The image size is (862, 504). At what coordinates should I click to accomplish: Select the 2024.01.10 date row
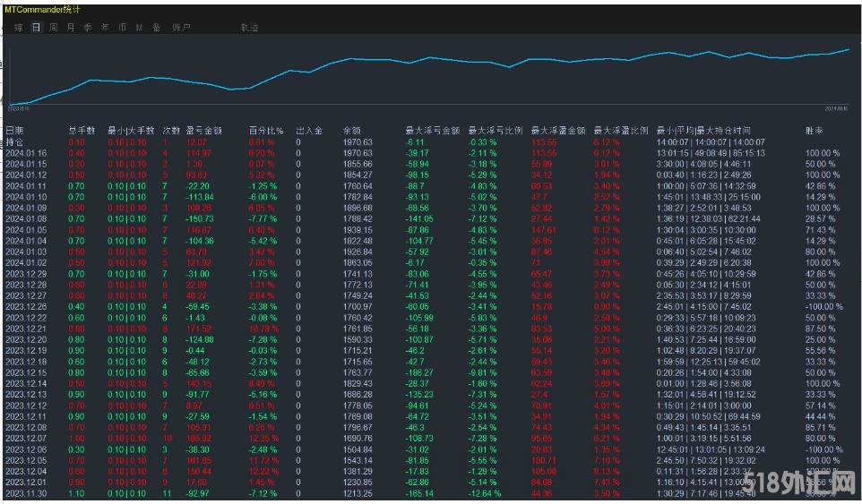(26, 197)
